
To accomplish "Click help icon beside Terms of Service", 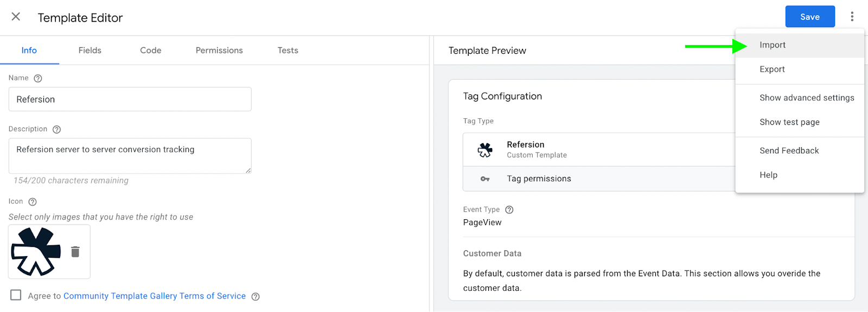I will coord(256,296).
